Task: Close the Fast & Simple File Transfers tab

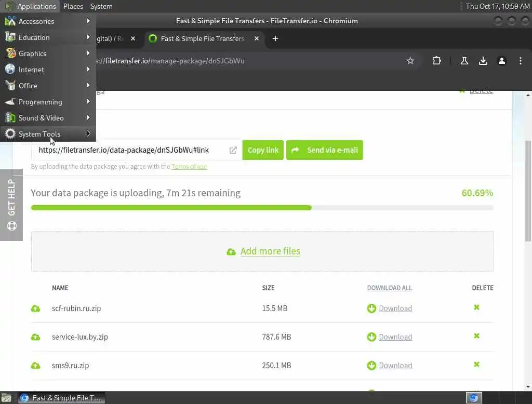Action: (x=257, y=38)
